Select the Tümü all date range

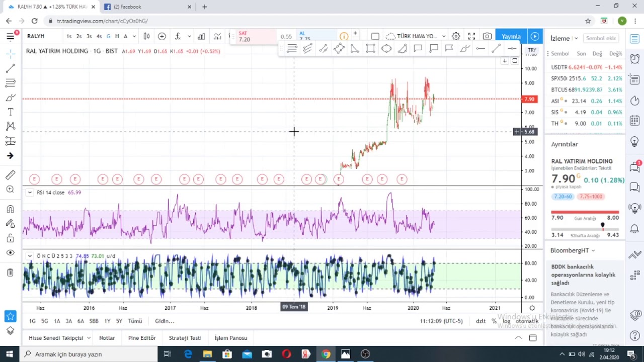click(x=135, y=321)
